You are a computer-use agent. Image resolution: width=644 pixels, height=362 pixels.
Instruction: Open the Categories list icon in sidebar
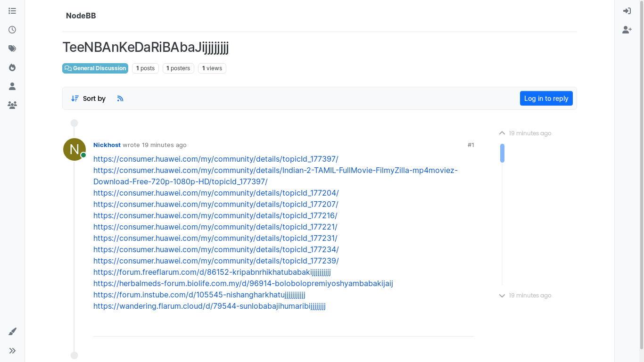coord(12,11)
